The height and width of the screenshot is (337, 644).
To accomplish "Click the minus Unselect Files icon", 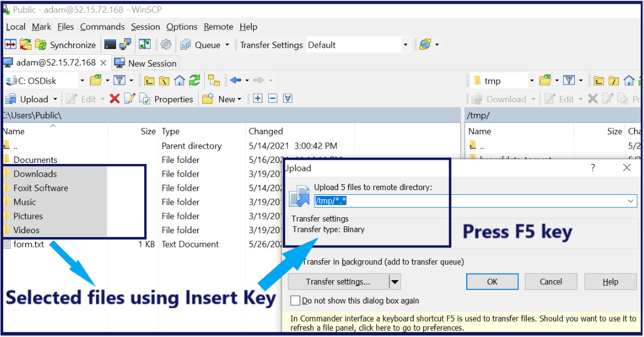I will click(273, 98).
